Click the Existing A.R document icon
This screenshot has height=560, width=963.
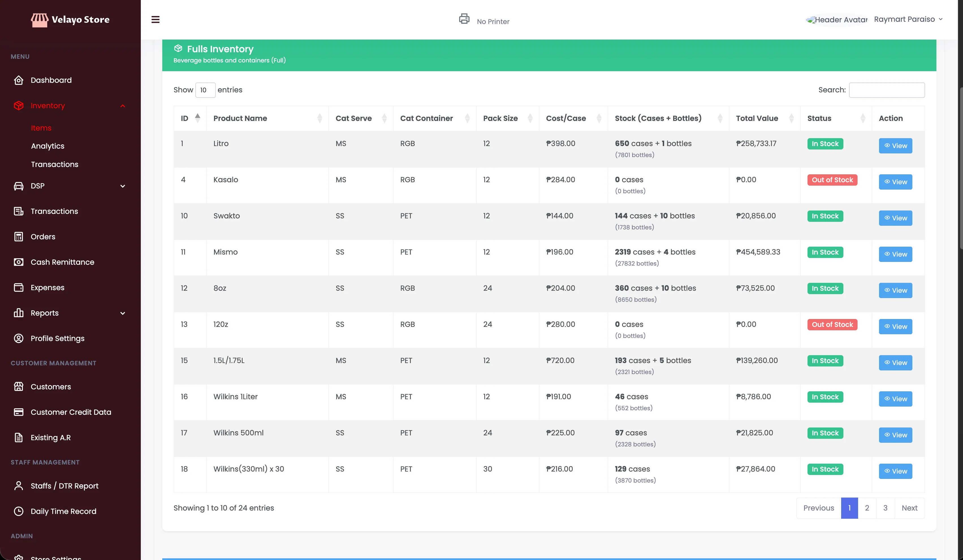tap(18, 437)
